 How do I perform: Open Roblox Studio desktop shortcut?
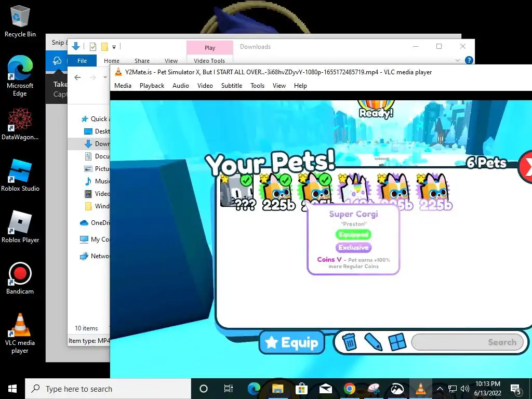(x=20, y=175)
